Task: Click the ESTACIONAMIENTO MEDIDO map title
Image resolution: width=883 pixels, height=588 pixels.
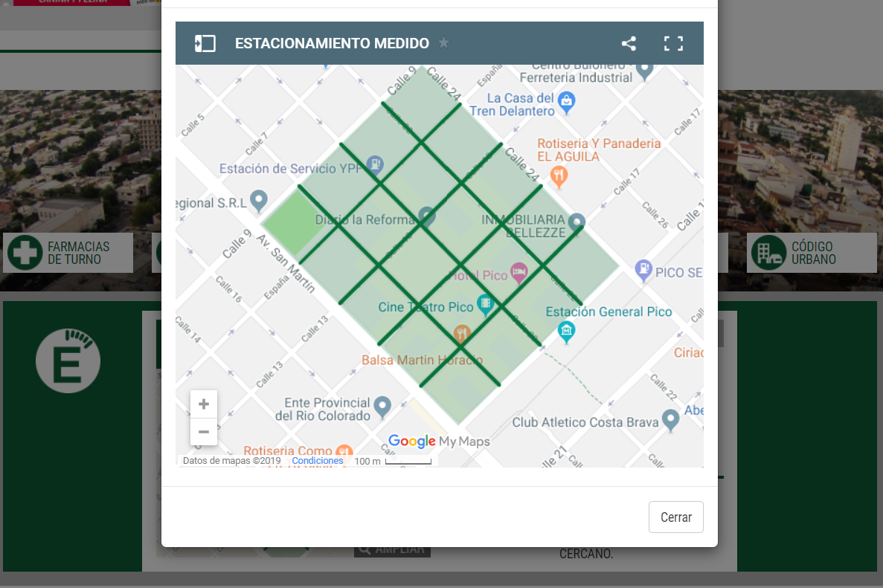Action: [332, 43]
